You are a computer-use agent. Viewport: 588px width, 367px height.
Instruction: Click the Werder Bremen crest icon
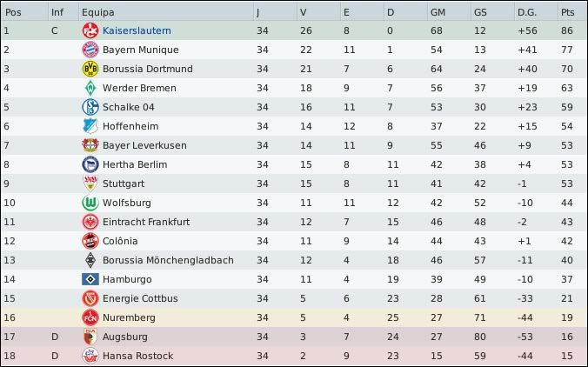pos(89,88)
